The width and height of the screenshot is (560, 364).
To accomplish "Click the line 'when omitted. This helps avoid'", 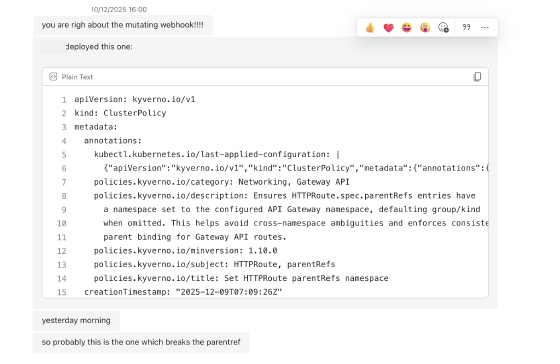I will pyautogui.click(x=296, y=223).
